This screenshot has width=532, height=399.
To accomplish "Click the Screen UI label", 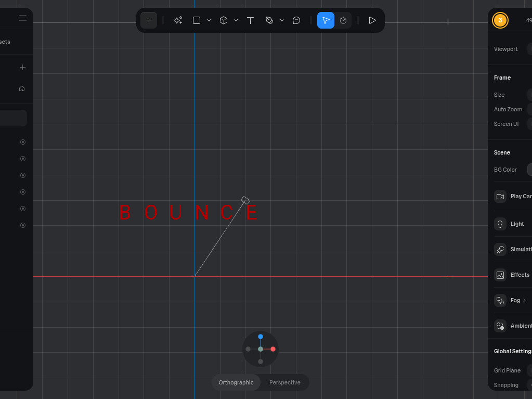I will (506, 124).
